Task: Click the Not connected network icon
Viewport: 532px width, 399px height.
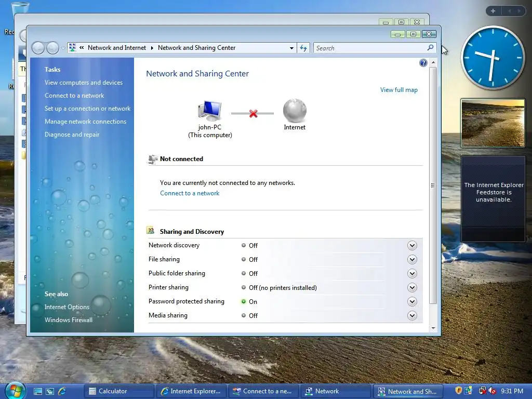Action: point(153,159)
